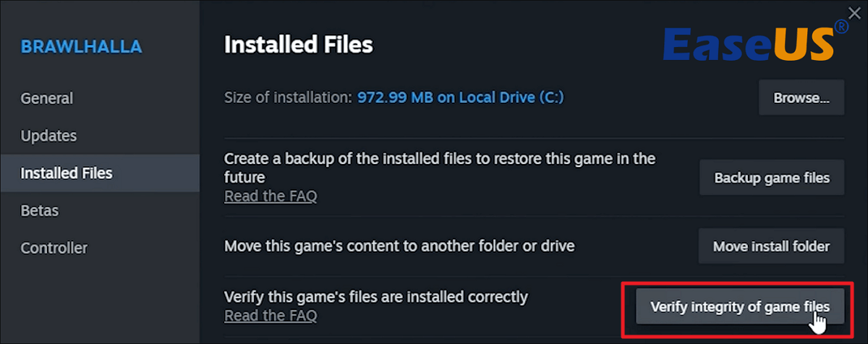Close the properties window with the X
868x344 pixels.
tap(854, 12)
